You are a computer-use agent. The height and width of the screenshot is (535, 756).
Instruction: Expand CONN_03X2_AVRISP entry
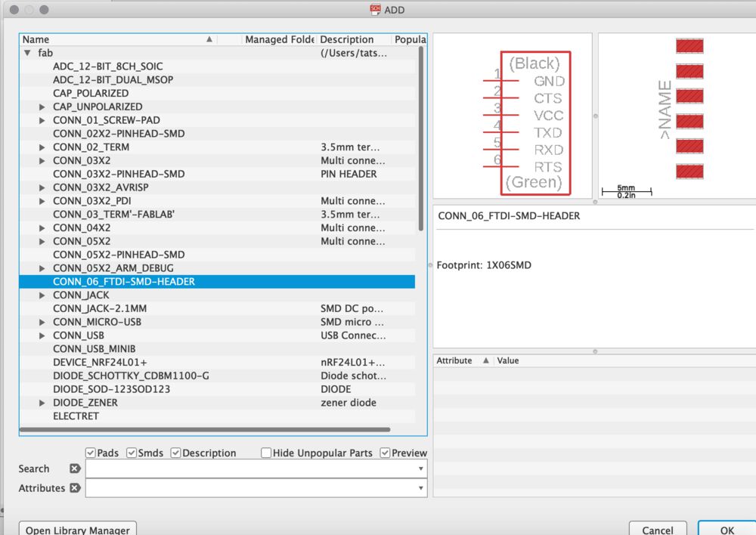42,187
